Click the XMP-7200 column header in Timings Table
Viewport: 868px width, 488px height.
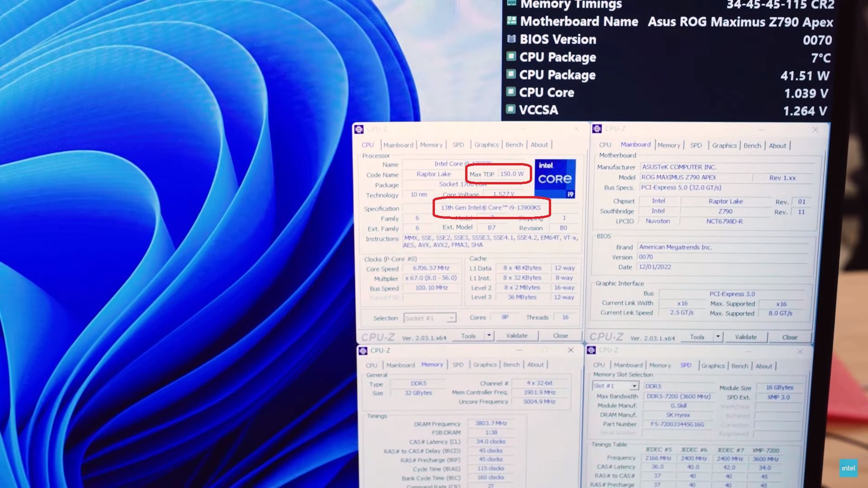tap(765, 450)
